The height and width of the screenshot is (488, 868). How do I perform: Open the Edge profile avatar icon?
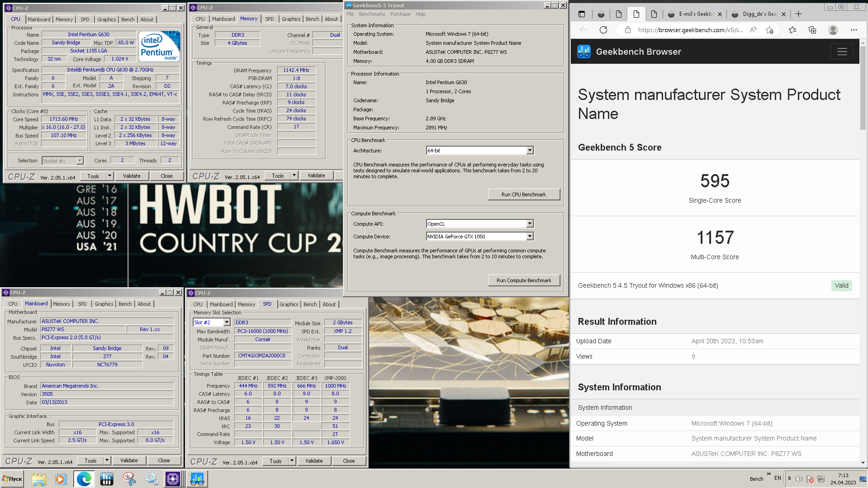[x=833, y=30]
